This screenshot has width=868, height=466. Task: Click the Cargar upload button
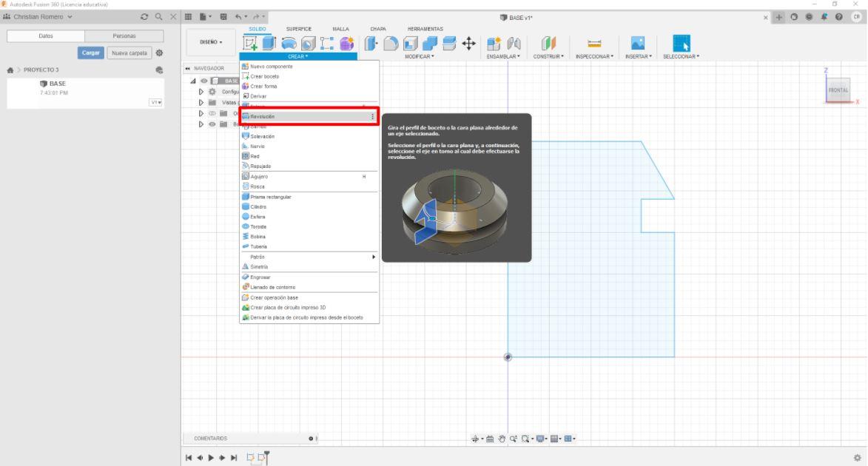[x=91, y=53]
